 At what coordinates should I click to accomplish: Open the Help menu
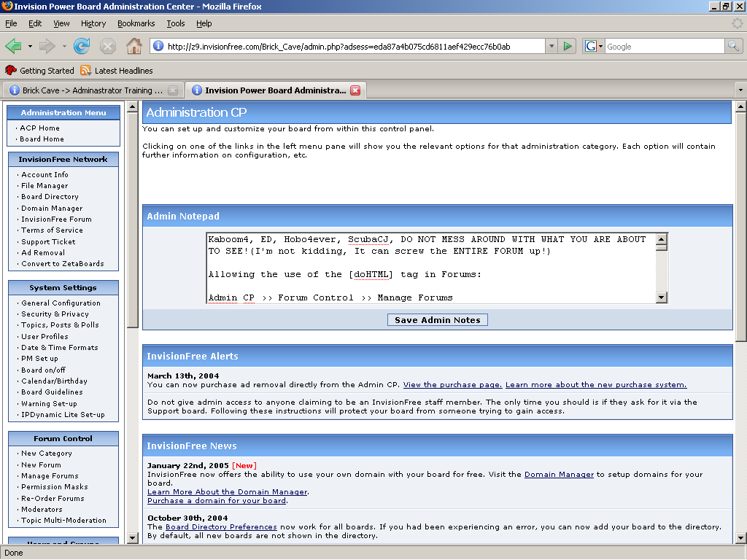[x=204, y=23]
